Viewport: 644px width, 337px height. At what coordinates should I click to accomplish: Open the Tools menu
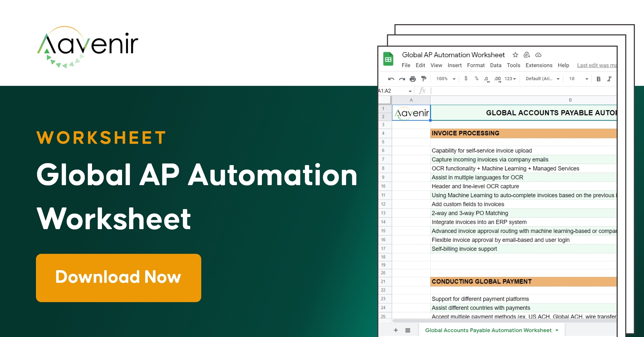513,65
